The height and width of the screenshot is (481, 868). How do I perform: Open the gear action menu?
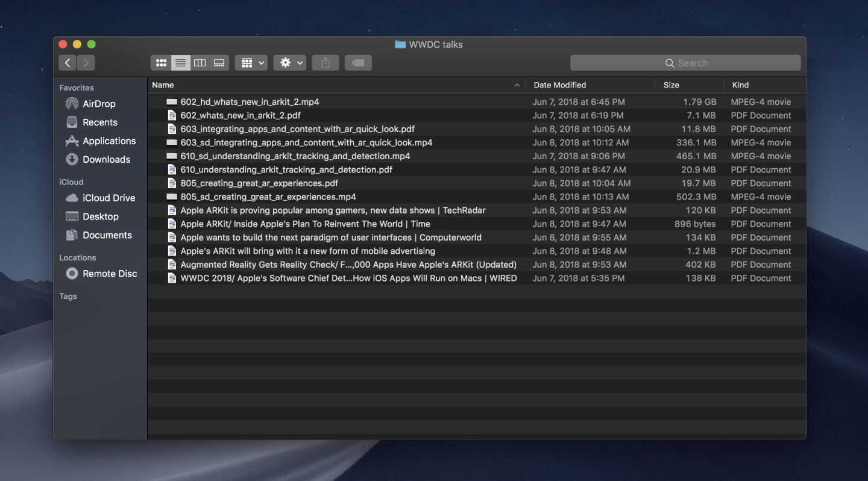tap(290, 63)
